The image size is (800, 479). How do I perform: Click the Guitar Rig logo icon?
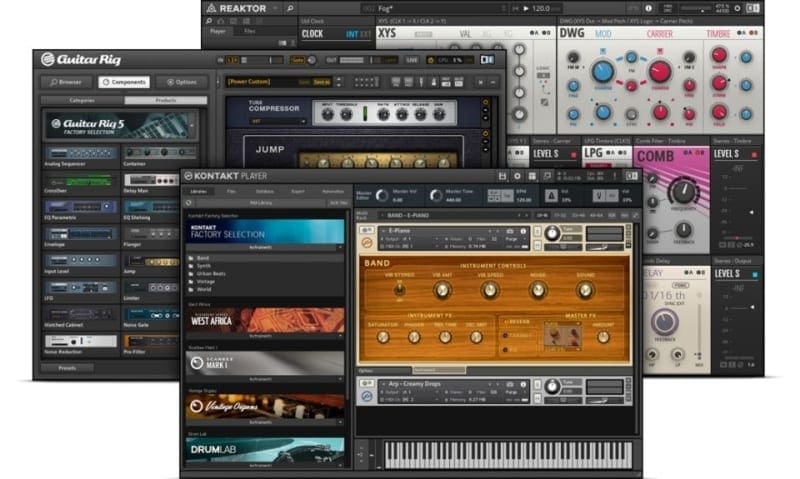(47, 60)
